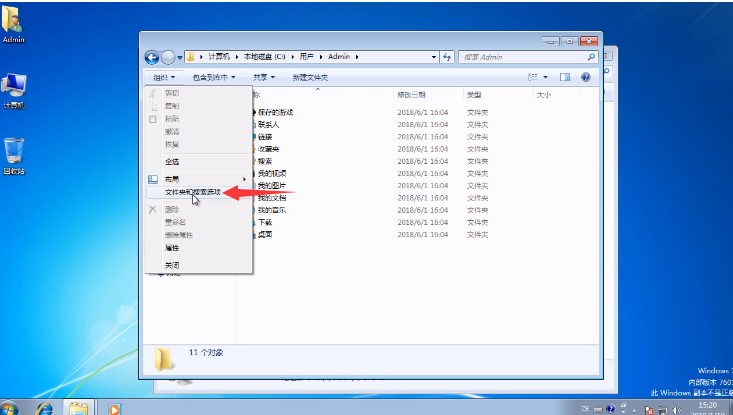Open the 共享 dropdown in the toolbar
Screen dimensions: 733x415
pos(264,77)
